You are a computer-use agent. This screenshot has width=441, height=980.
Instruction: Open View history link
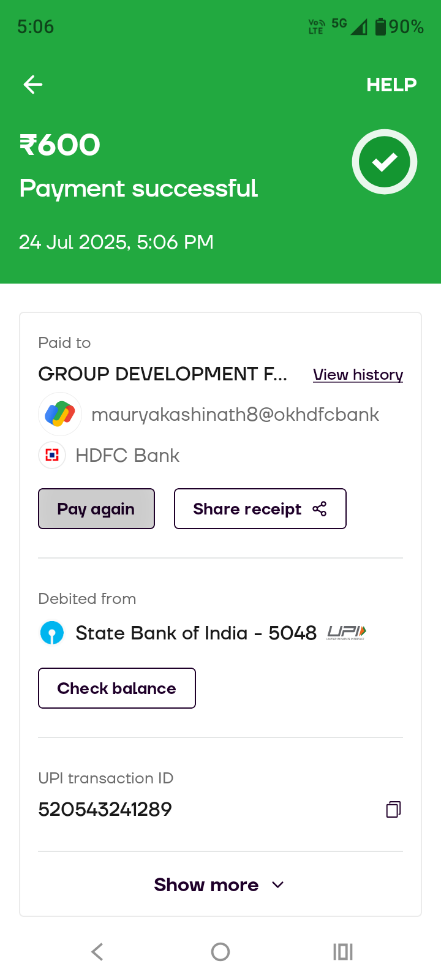pos(358,374)
